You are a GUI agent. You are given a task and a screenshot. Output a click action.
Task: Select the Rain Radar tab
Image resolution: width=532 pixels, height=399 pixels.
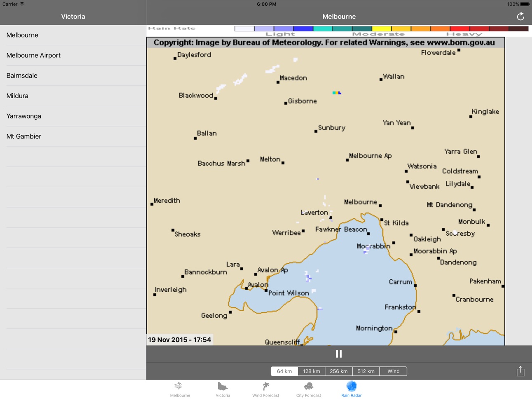pos(351,389)
